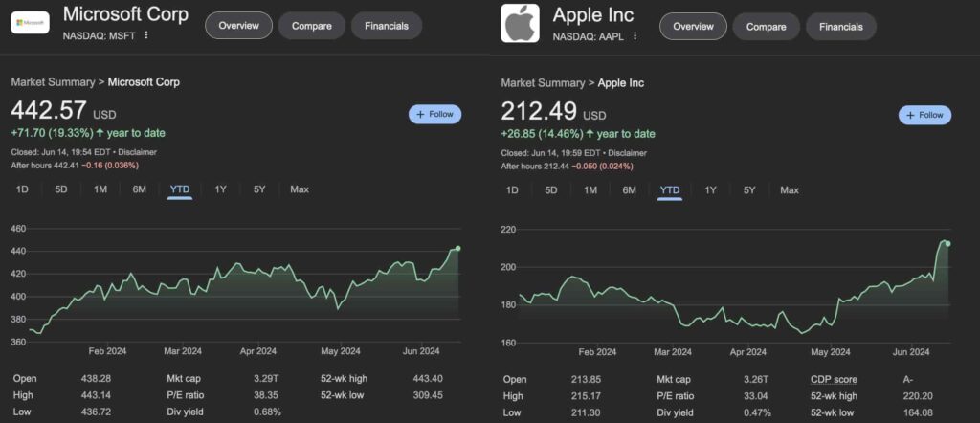Select 1Y range on Apple chart
Screen dimensions: 980x423
tap(710, 190)
